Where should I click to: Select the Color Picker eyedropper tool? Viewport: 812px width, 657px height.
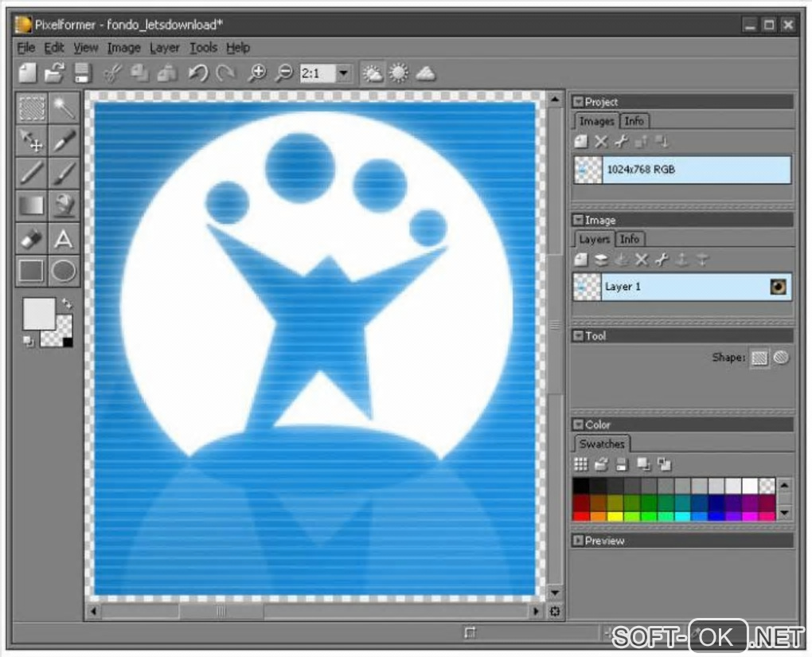(x=64, y=140)
